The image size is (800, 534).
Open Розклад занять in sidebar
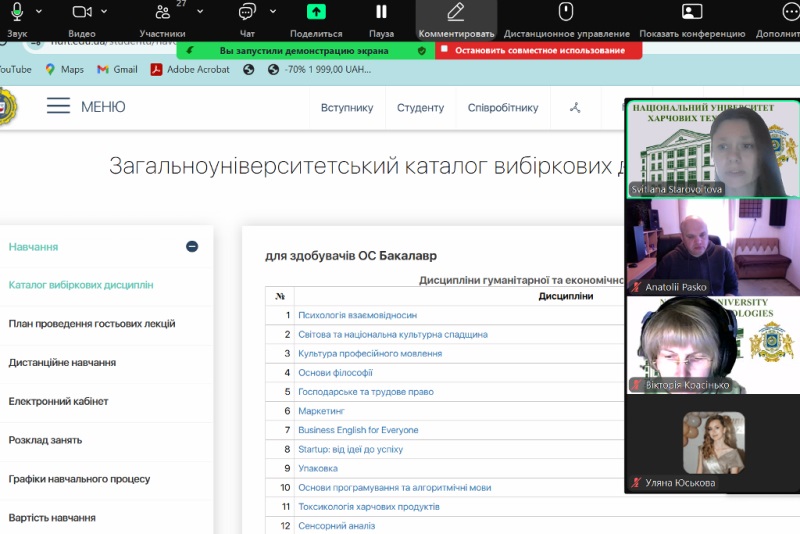pyautogui.click(x=45, y=440)
